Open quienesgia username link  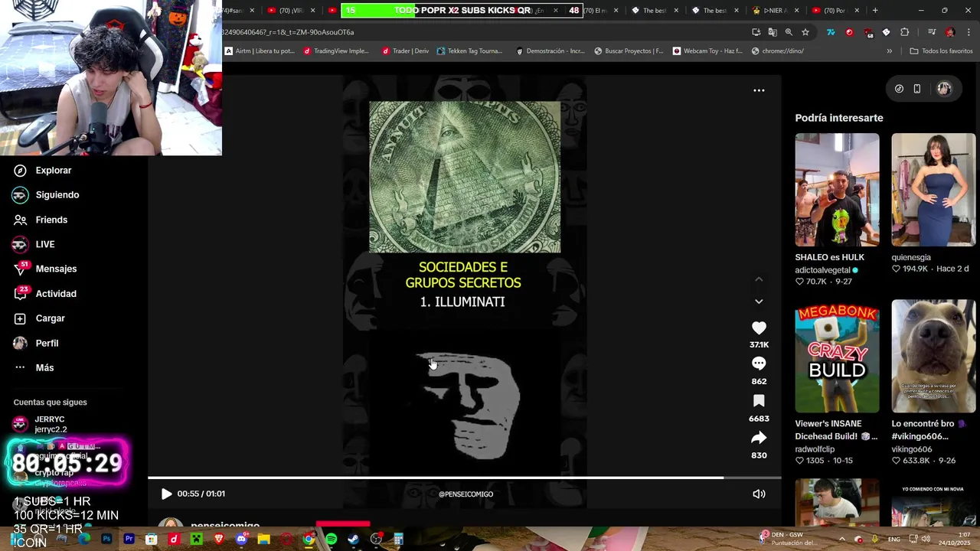[911, 257]
